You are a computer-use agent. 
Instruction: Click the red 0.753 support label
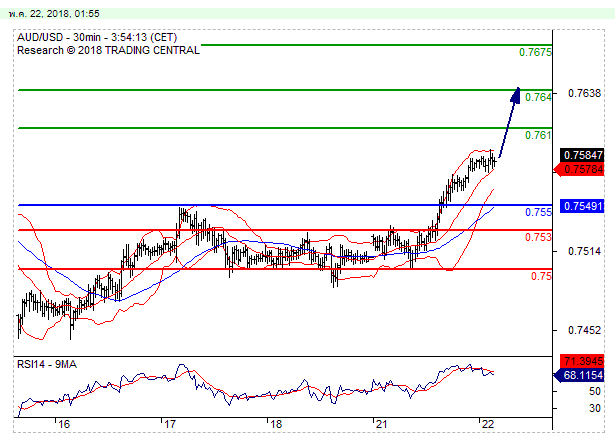click(x=538, y=237)
